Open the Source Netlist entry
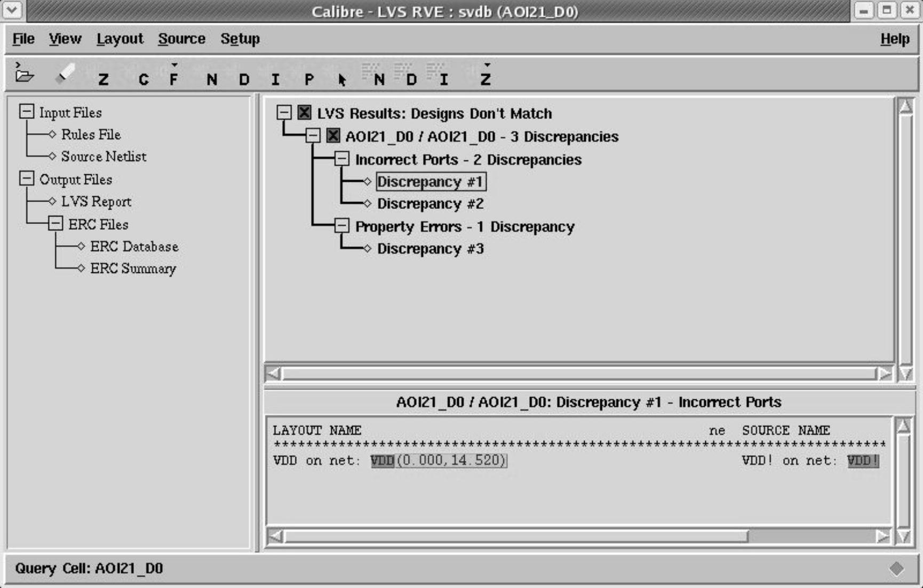 (x=104, y=156)
